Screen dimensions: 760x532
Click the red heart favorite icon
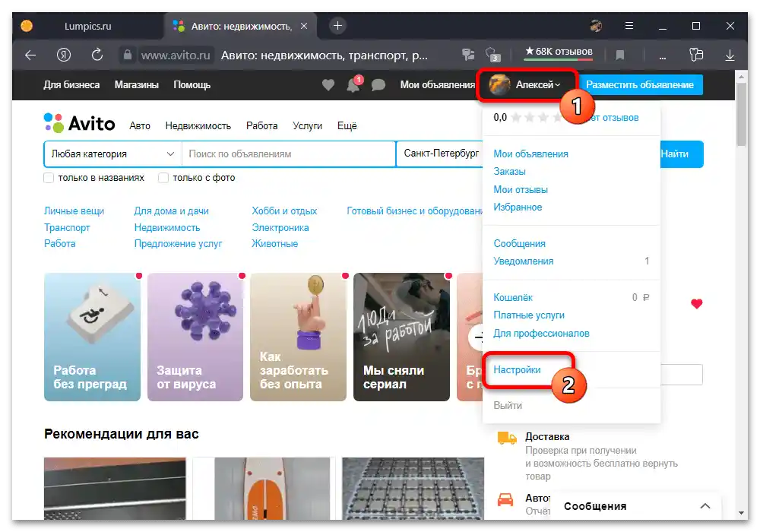(x=696, y=304)
